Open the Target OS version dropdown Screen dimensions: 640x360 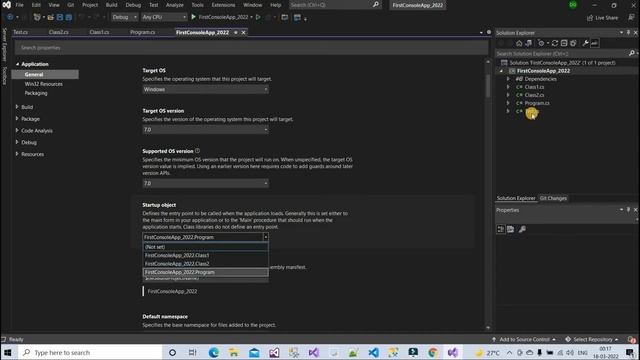tap(205, 129)
